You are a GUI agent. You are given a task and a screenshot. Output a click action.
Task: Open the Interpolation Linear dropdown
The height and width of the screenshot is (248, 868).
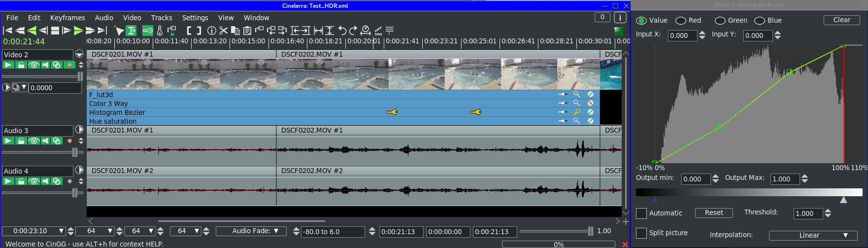pyautogui.click(x=813, y=235)
